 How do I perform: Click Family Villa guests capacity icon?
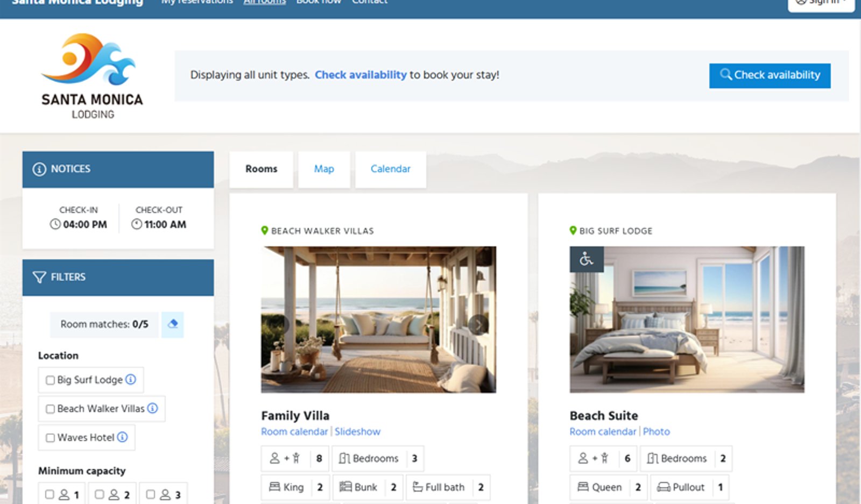(x=285, y=458)
